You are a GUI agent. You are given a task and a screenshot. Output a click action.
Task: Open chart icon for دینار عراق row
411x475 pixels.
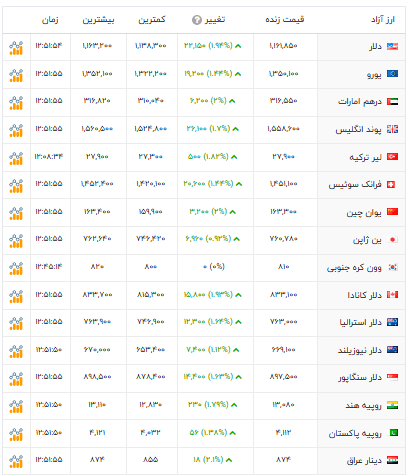coord(16,461)
